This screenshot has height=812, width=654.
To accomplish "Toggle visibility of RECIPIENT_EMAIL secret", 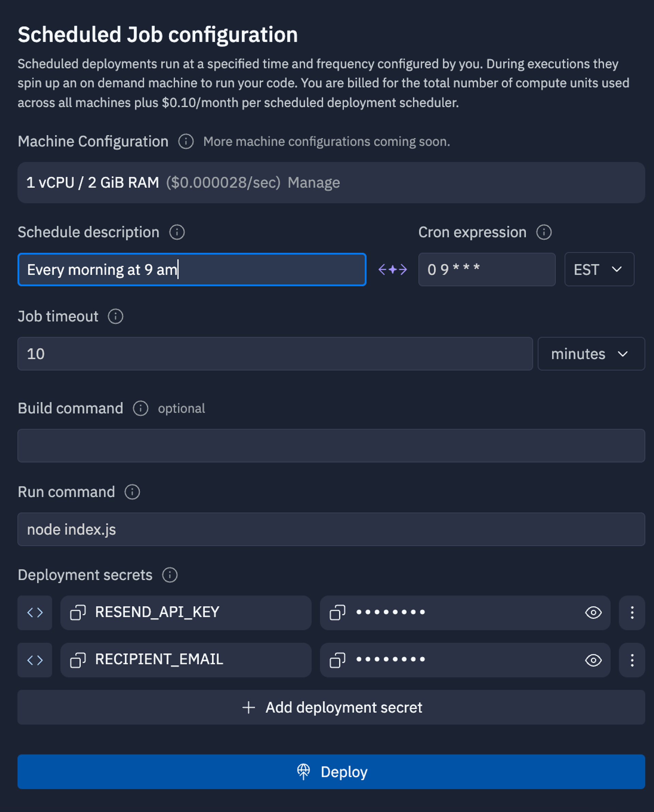I will [592, 659].
